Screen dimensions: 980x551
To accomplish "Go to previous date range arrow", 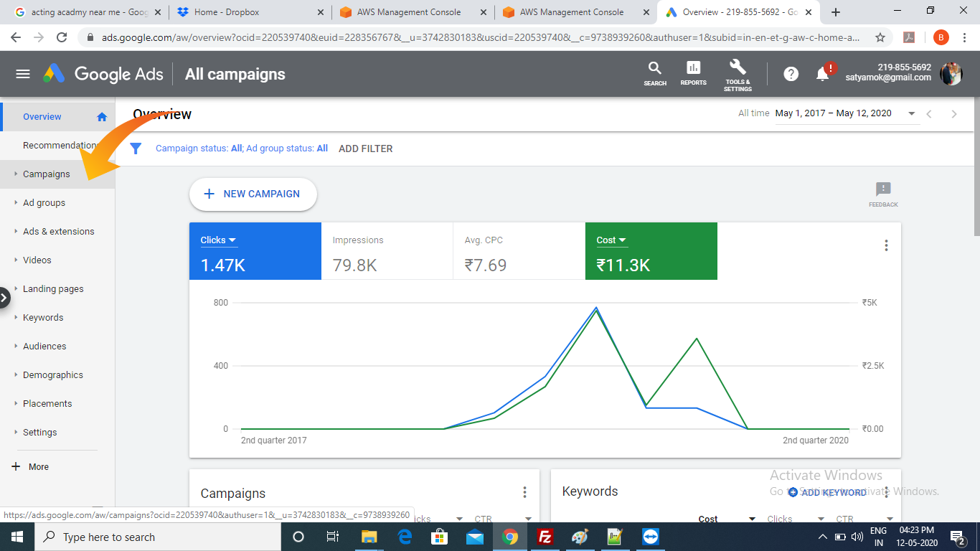I will (929, 114).
